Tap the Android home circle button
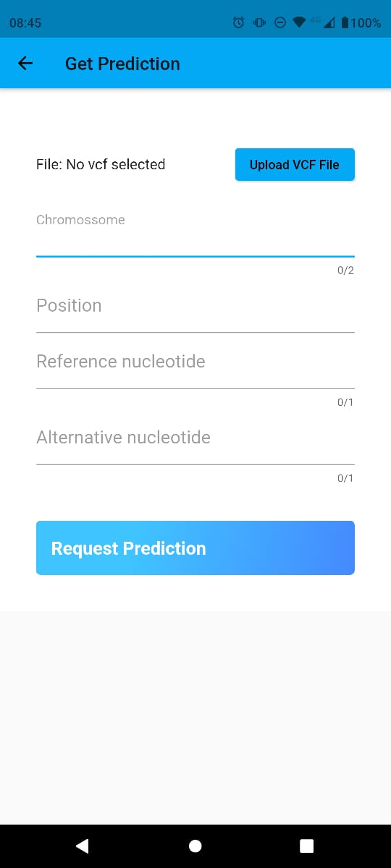The width and height of the screenshot is (391, 868). 195,846
